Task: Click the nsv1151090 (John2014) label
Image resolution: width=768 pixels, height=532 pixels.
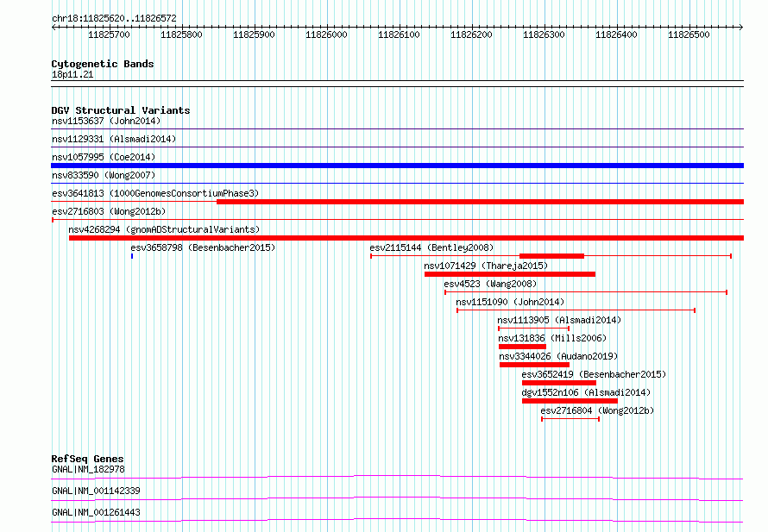Action: point(510,302)
